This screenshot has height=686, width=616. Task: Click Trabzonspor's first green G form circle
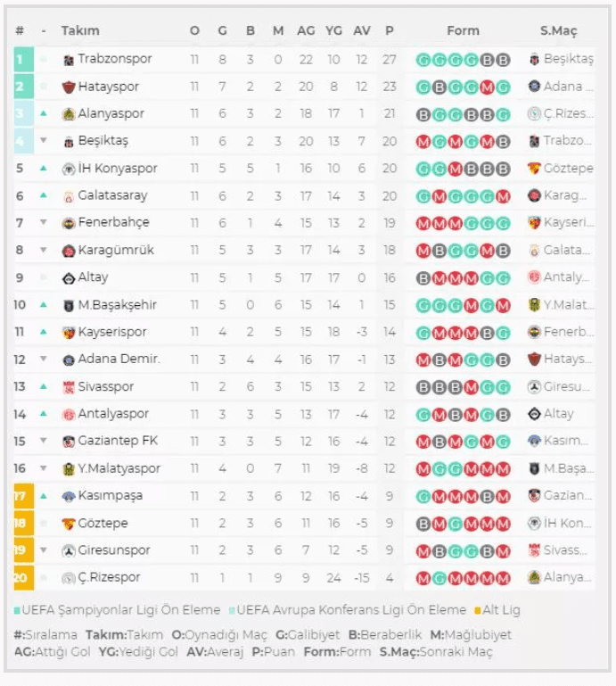tap(423, 61)
